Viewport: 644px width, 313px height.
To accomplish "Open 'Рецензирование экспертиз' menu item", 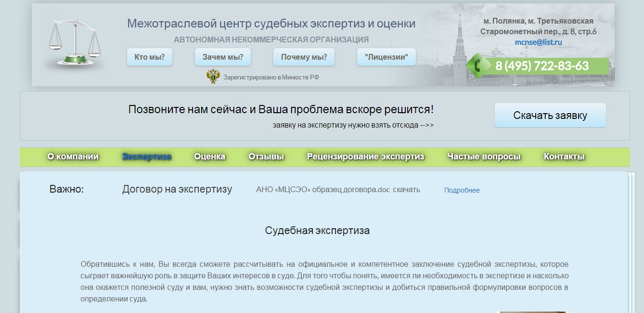I will point(366,156).
